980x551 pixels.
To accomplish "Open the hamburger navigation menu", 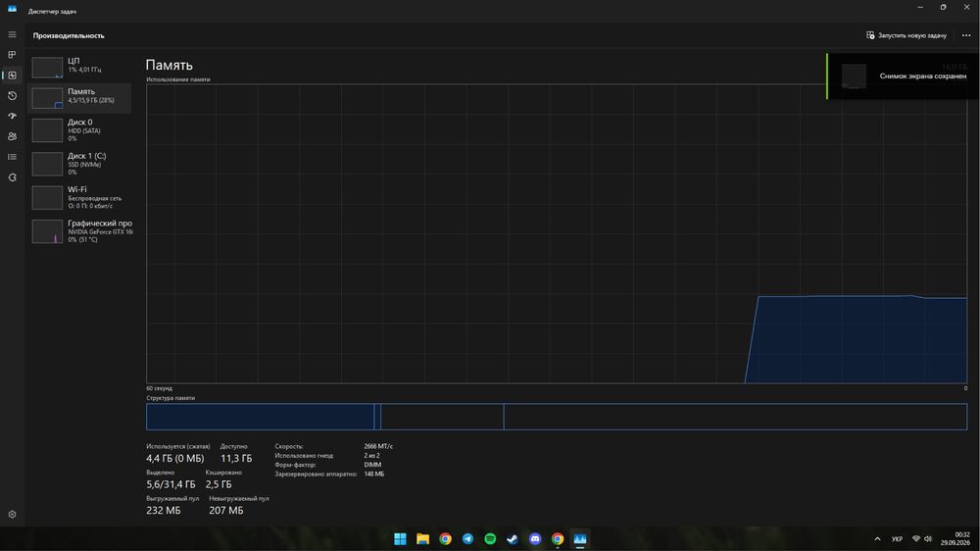I will coord(12,34).
